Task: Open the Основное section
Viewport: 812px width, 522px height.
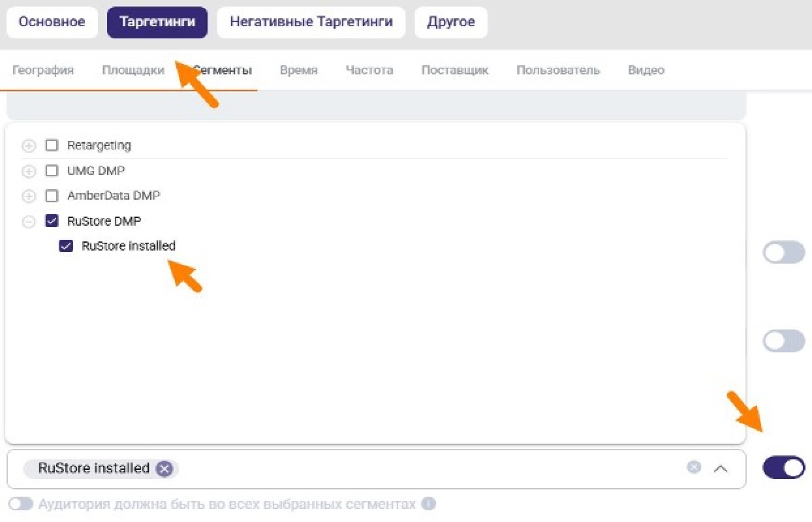Action: click(52, 22)
